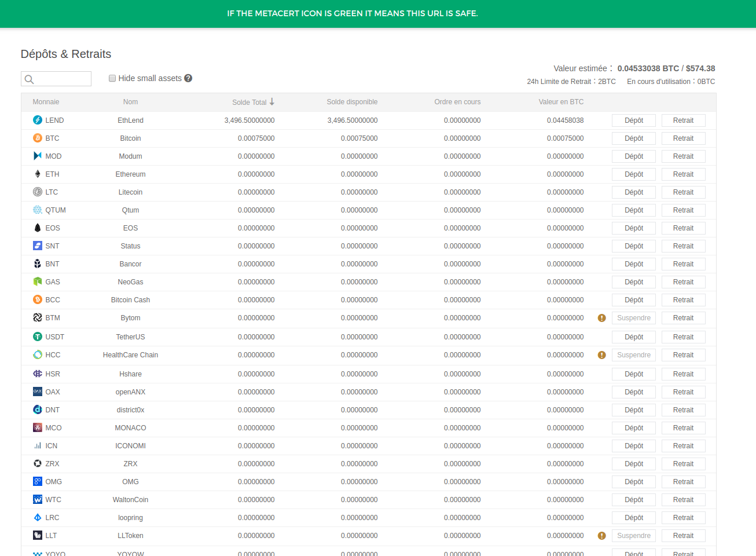Click the BNT Bancor coin icon
The height and width of the screenshot is (556, 756).
38,264
